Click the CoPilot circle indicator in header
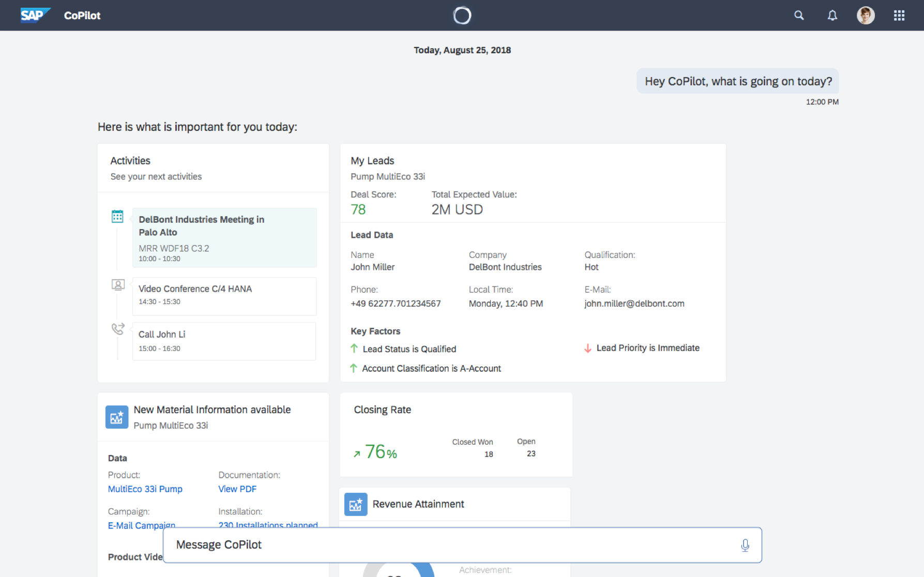This screenshot has height=577, width=924. click(x=462, y=16)
